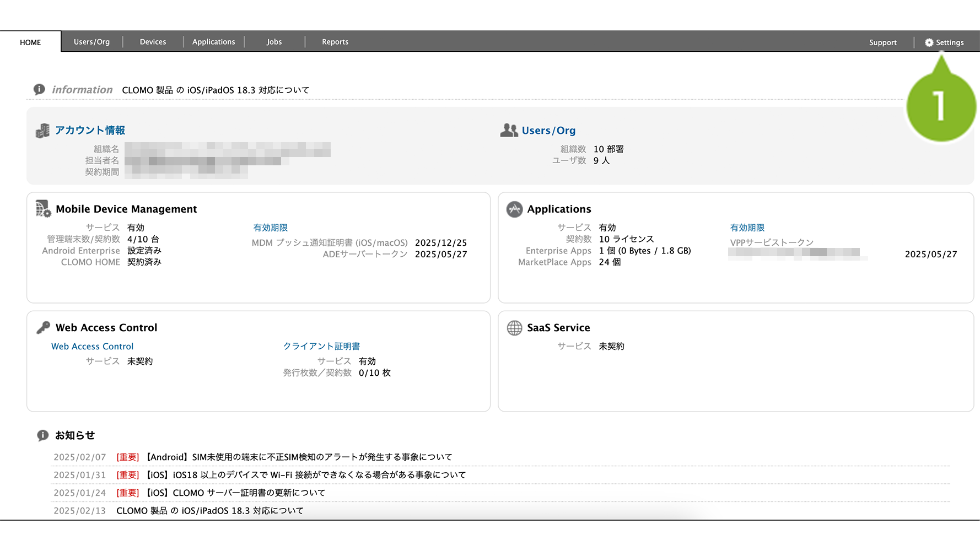Open the Support menu item
The height and width of the screenshot is (551, 980).
(x=882, y=42)
